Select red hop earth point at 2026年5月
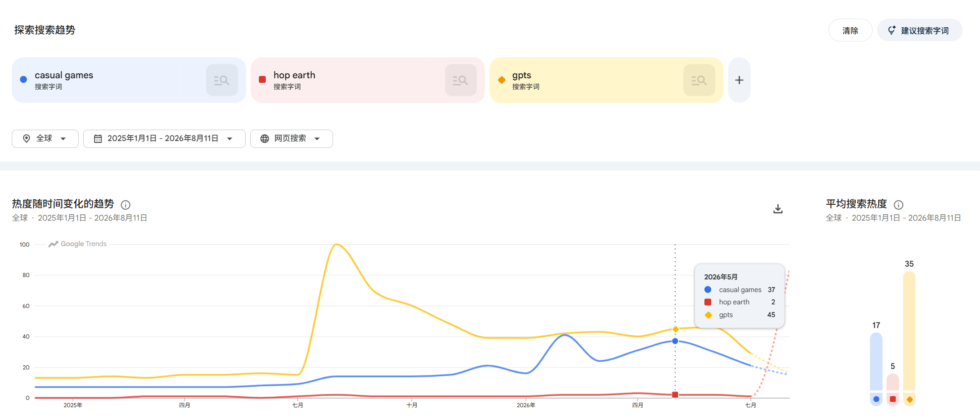 click(675, 395)
